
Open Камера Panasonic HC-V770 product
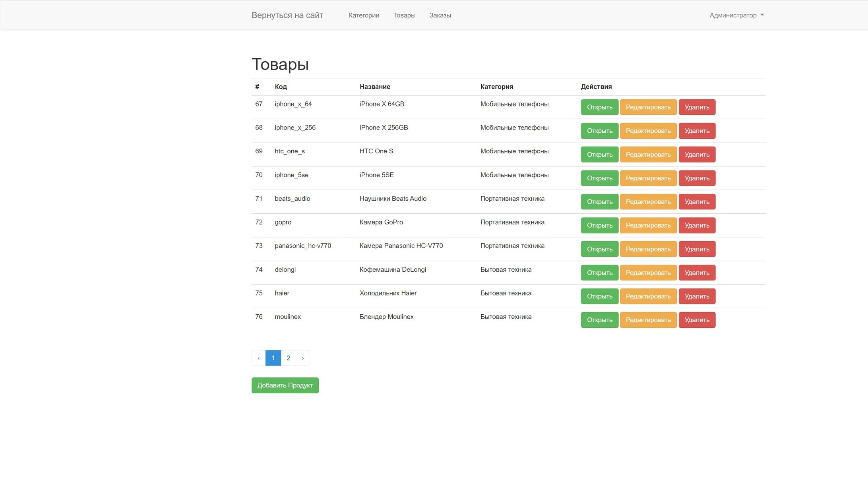599,249
